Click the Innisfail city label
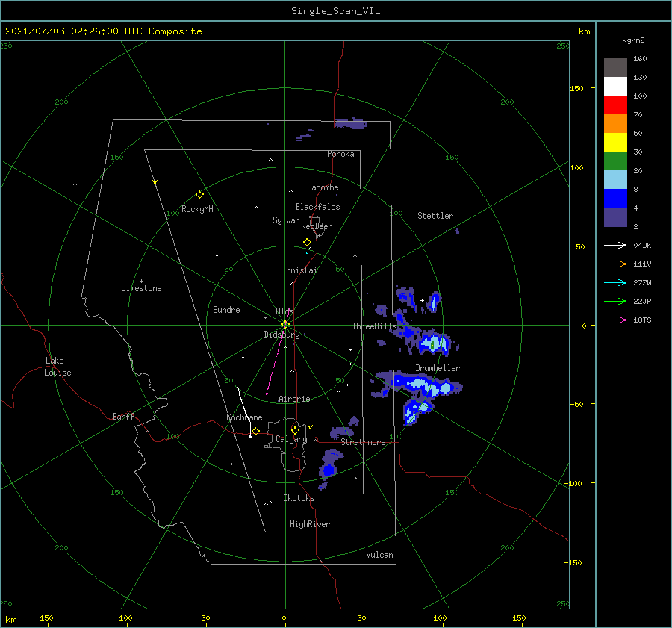This screenshot has width=672, height=628. 302,270
